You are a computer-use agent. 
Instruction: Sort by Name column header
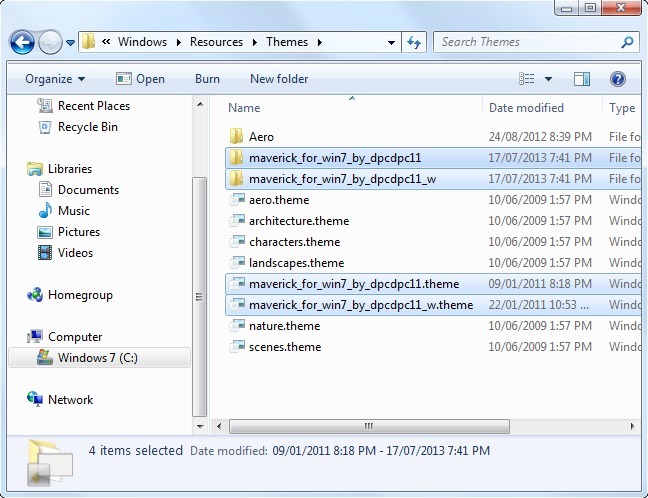pyautogui.click(x=244, y=108)
